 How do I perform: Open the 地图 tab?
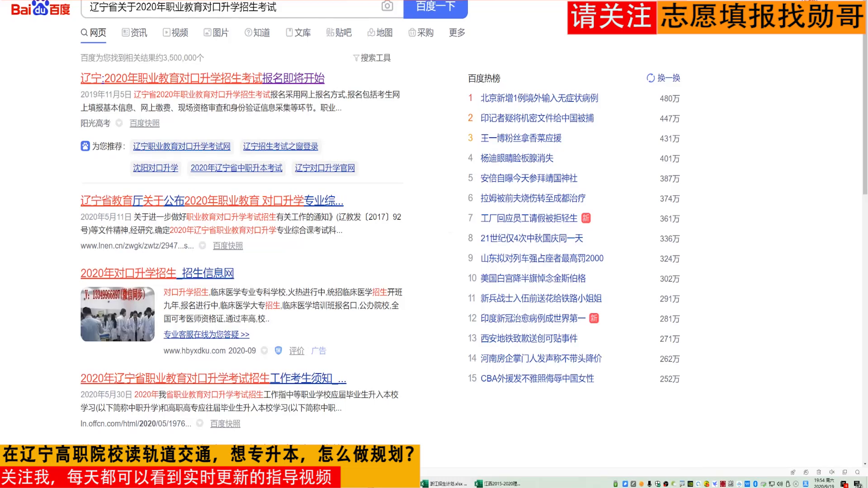(x=380, y=33)
